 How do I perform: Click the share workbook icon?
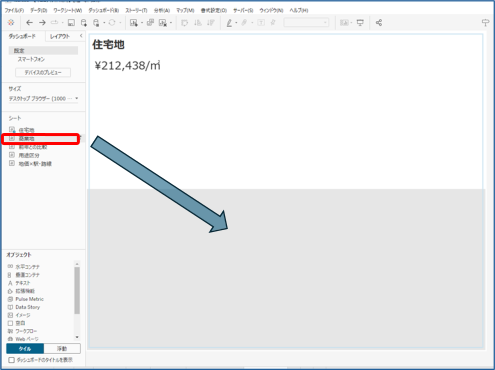tap(379, 23)
